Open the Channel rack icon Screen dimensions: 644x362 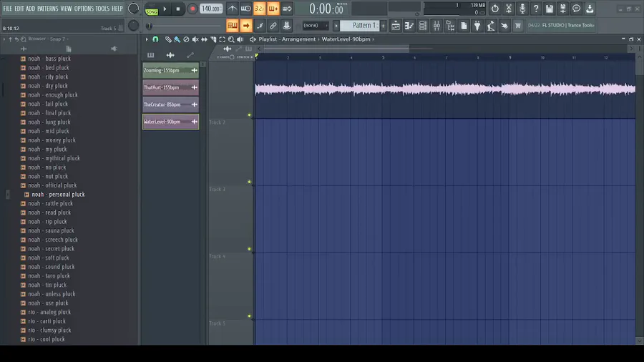click(423, 26)
